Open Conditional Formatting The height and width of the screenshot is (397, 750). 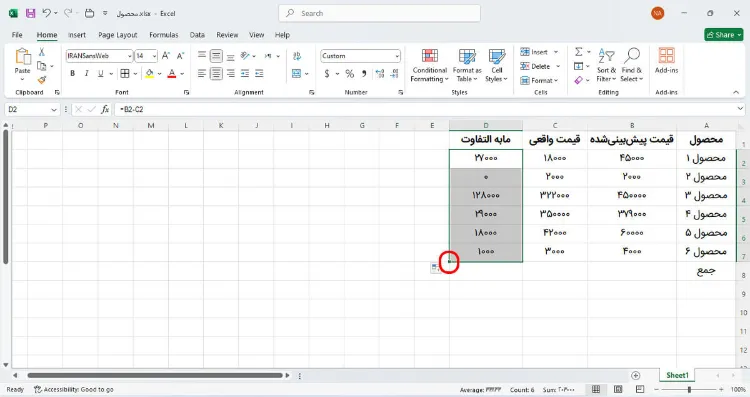point(430,66)
